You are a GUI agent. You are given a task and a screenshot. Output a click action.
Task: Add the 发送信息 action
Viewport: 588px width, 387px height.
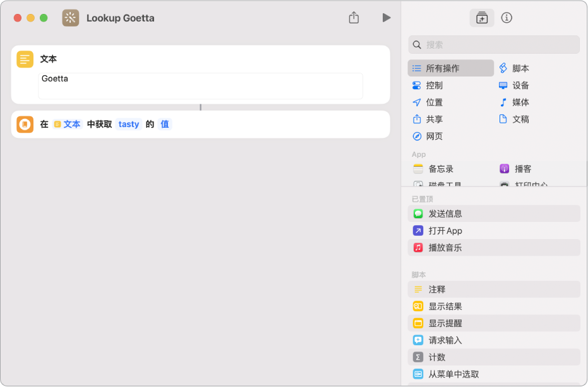tap(494, 214)
